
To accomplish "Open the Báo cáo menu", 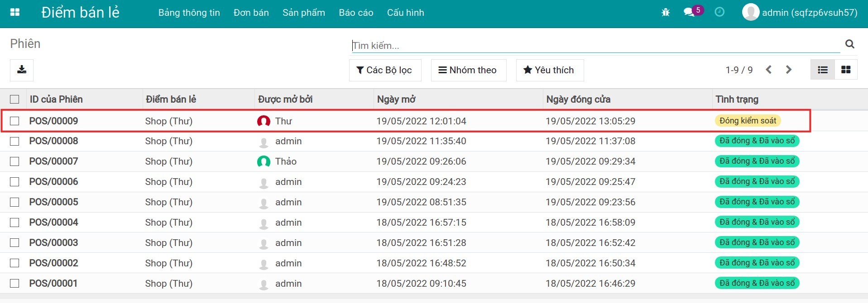I will pyautogui.click(x=356, y=13).
